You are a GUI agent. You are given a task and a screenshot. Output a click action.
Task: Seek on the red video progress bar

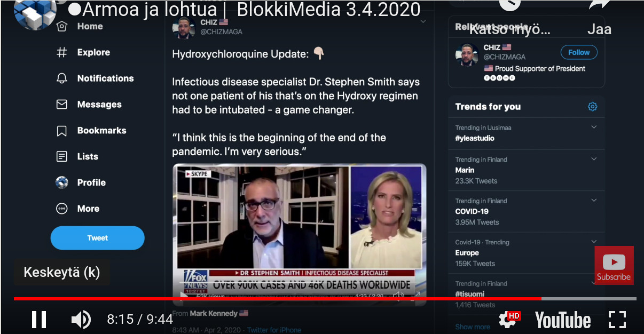point(278,299)
